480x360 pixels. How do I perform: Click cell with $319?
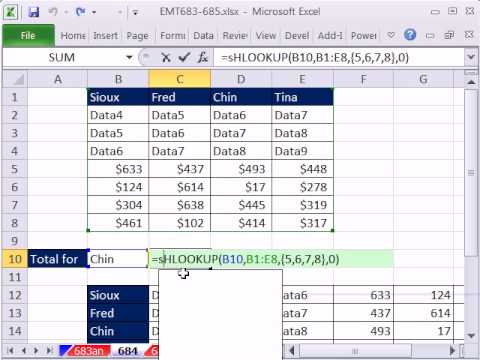click(302, 205)
